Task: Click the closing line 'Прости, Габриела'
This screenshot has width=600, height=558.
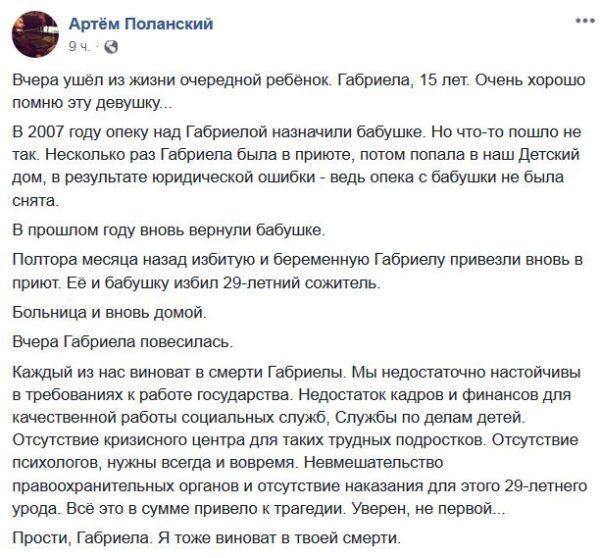Action: click(x=206, y=538)
